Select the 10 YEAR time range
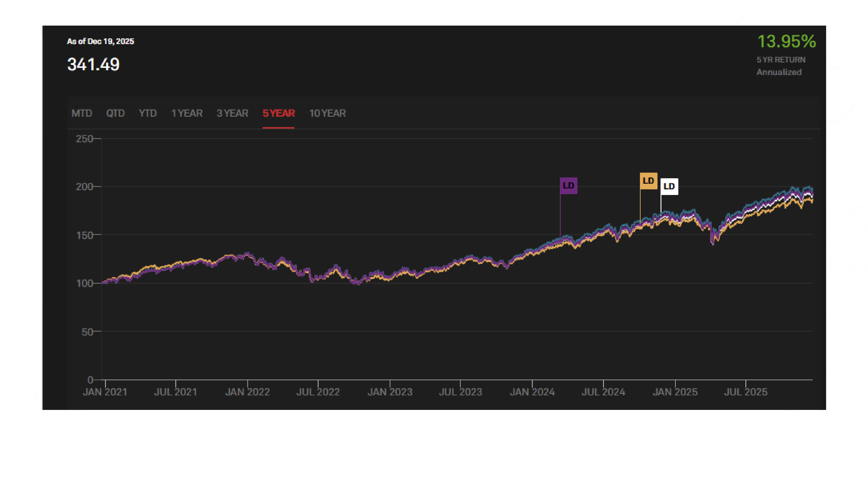Image resolution: width=868 pixels, height=488 pixels. (x=327, y=113)
